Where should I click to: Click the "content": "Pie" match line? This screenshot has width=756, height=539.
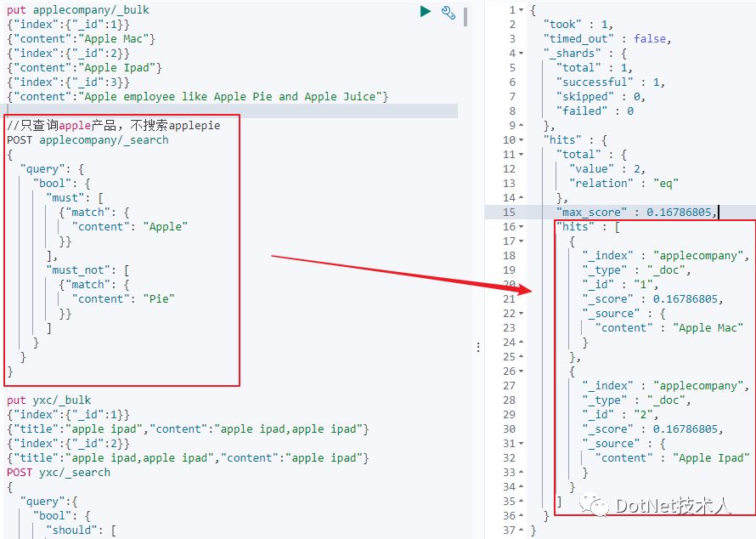123,299
